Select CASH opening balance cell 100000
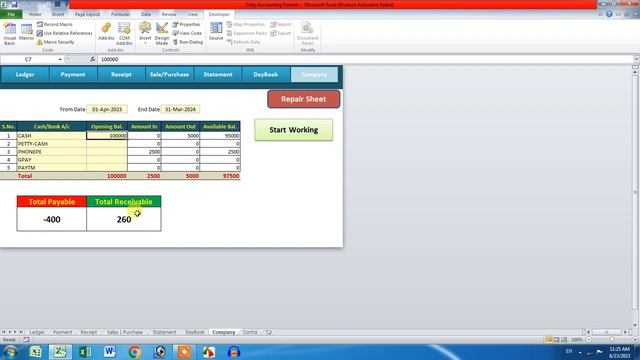The height and width of the screenshot is (360, 640). coord(107,136)
